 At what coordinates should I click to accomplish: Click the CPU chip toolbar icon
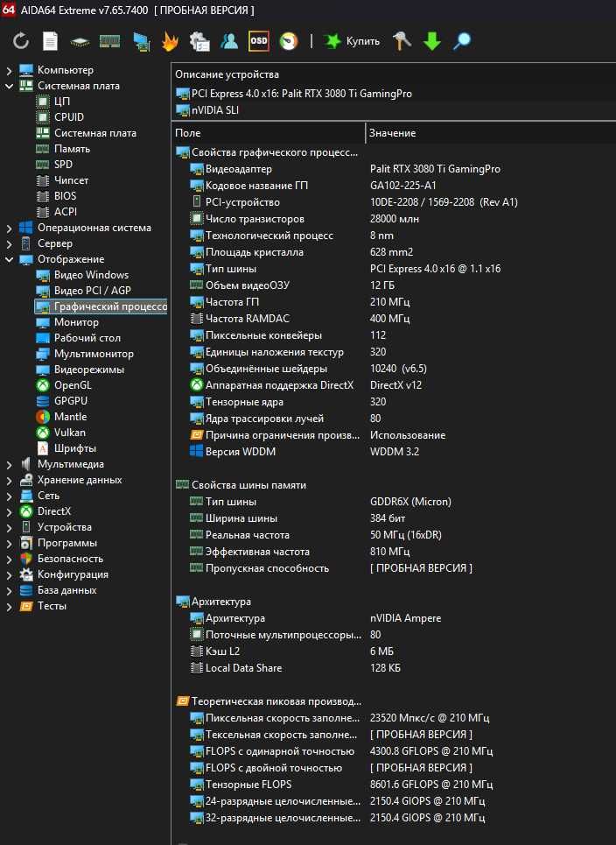click(80, 41)
